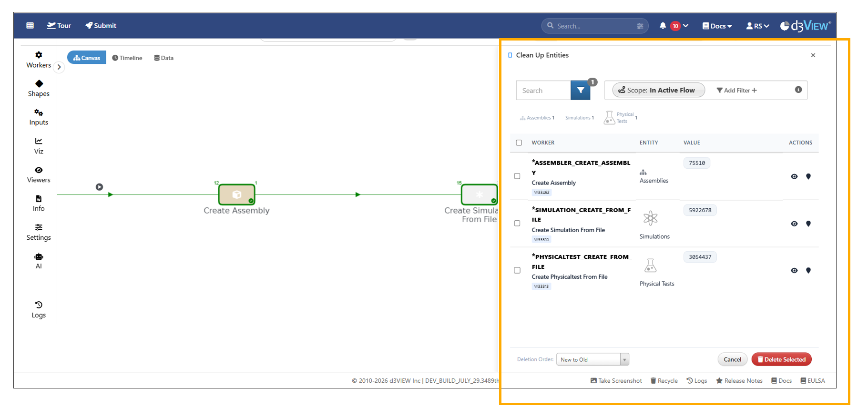The height and width of the screenshot is (408, 868).
Task: Switch to the Timeline tab
Action: coord(127,58)
